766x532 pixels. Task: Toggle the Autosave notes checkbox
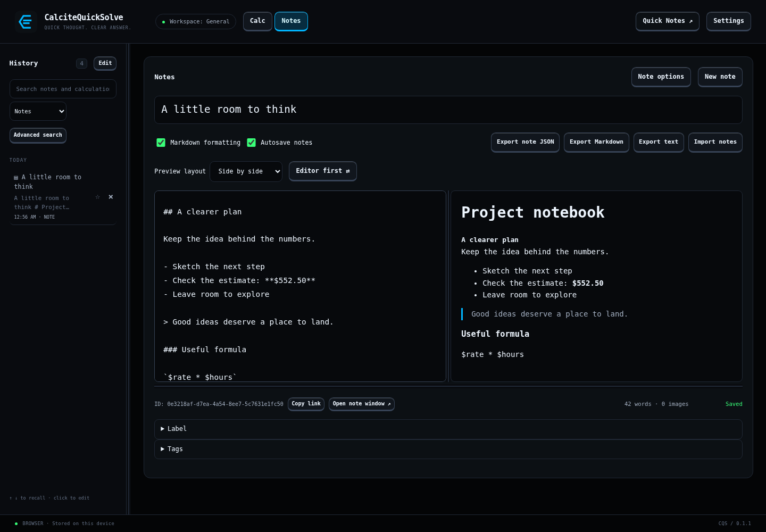pyautogui.click(x=251, y=143)
